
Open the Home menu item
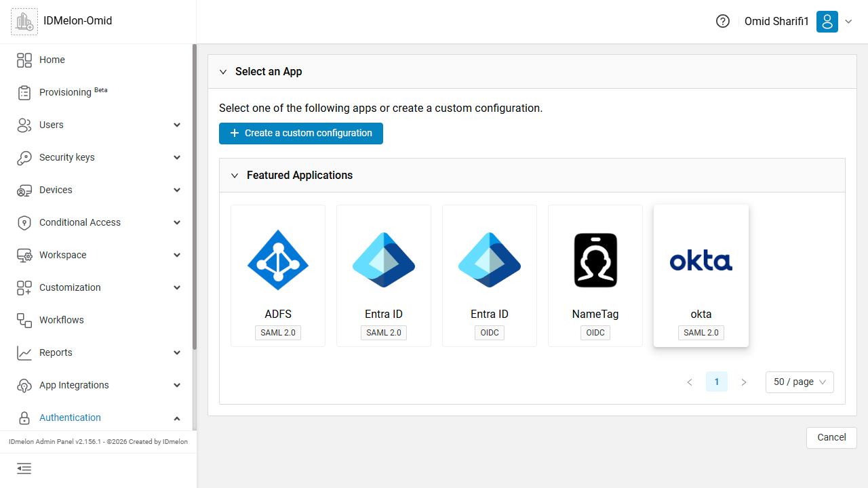pos(96,60)
